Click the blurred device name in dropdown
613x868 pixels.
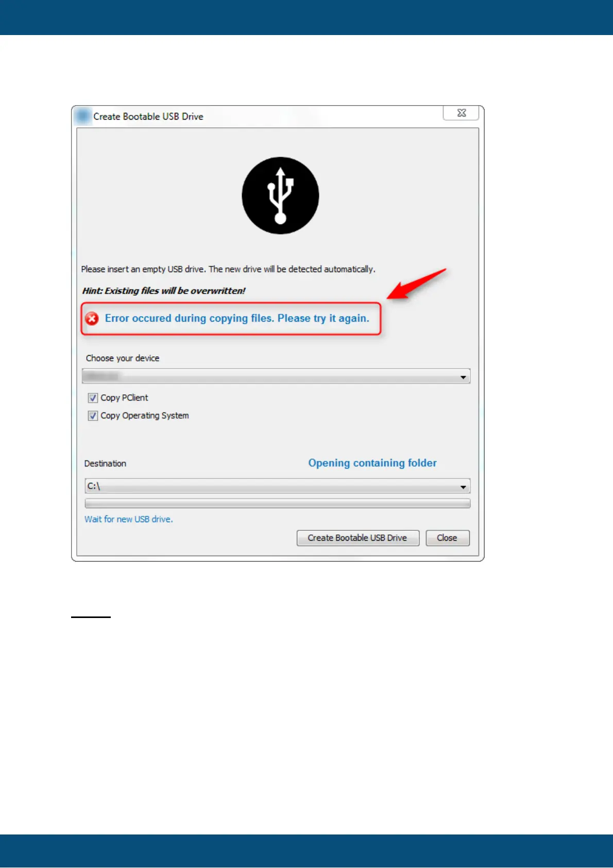point(101,376)
